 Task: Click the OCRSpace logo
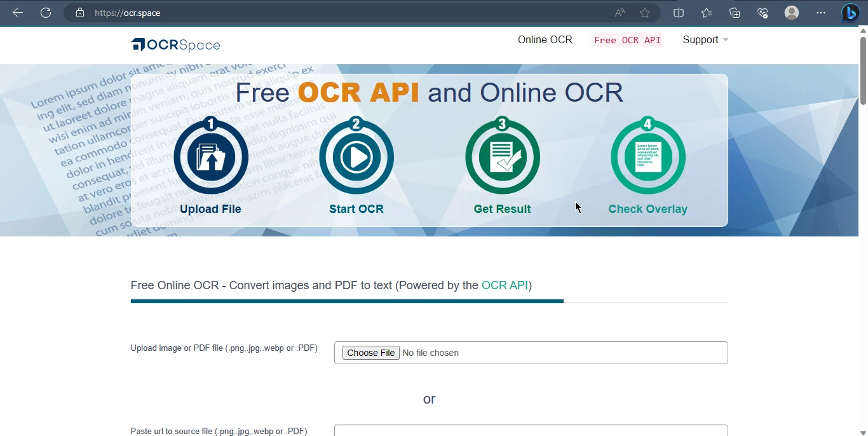[x=176, y=44]
